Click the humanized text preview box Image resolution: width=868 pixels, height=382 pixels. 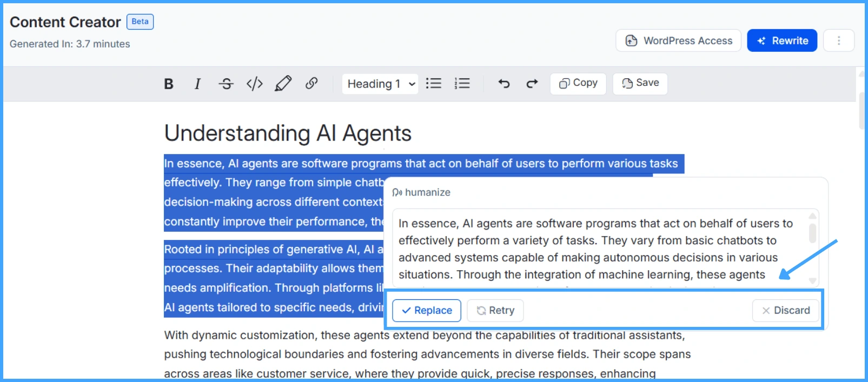606,249
